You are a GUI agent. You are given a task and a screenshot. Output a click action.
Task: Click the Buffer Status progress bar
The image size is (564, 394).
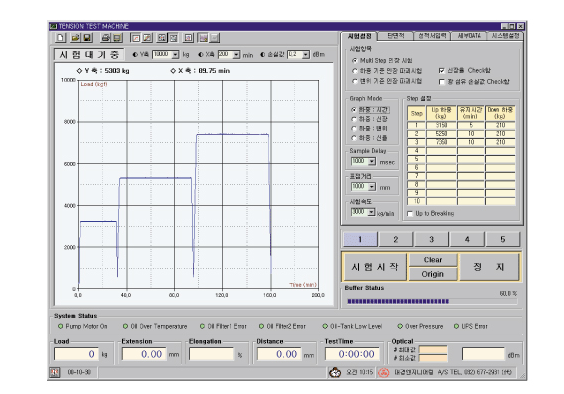tap(432, 301)
